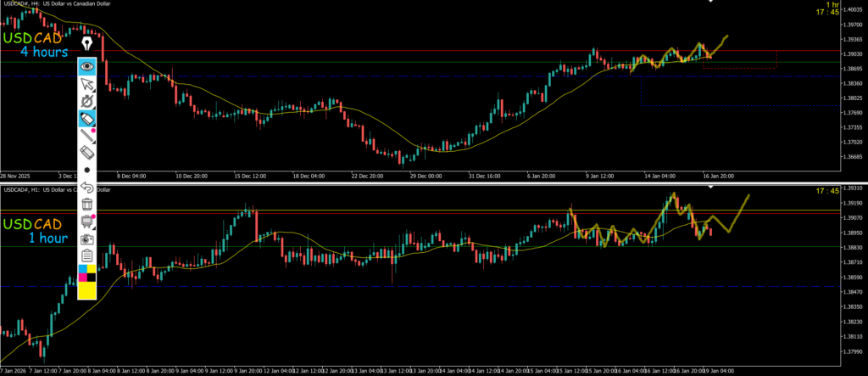Click the chart shift triangle on H4 chart
The height and width of the screenshot is (376, 868).
pyautogui.click(x=711, y=3)
